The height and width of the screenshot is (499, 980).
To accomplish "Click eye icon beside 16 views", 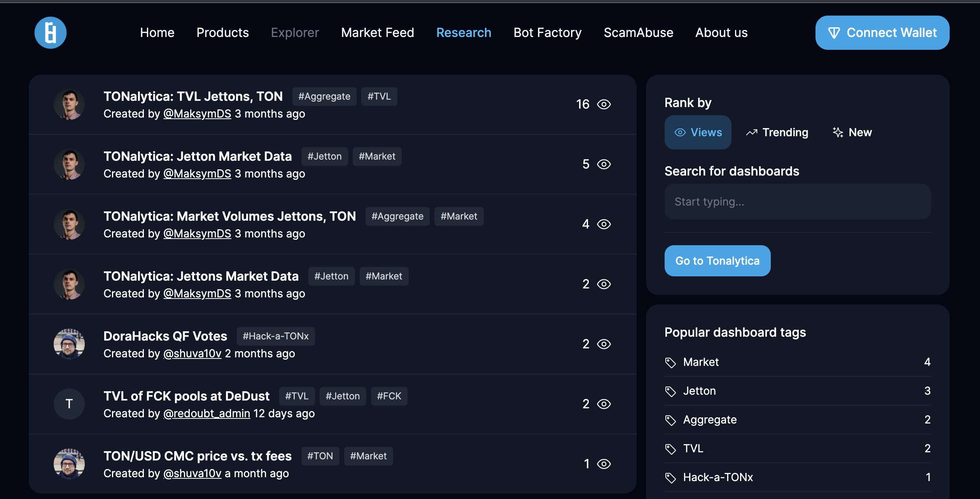I will click(x=604, y=104).
